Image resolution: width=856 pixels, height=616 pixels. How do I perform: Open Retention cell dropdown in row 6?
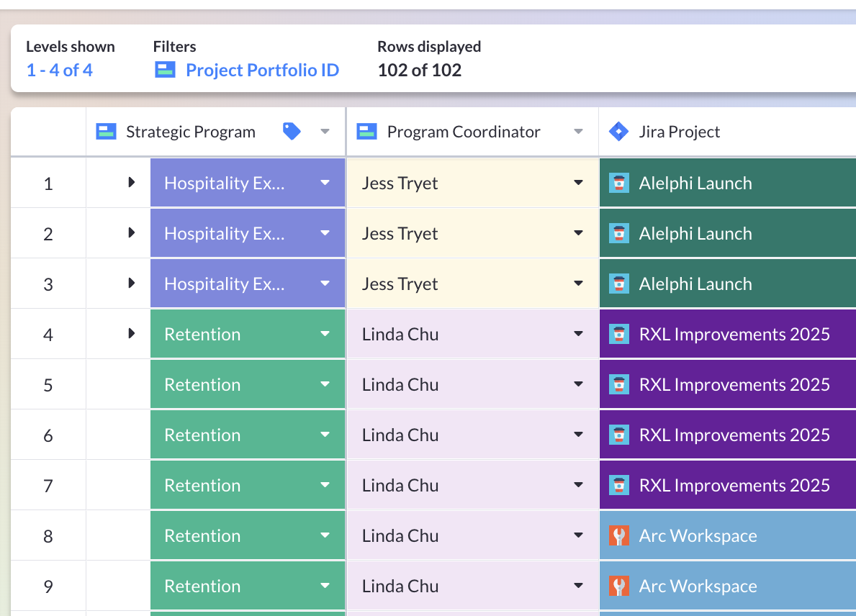pos(325,435)
